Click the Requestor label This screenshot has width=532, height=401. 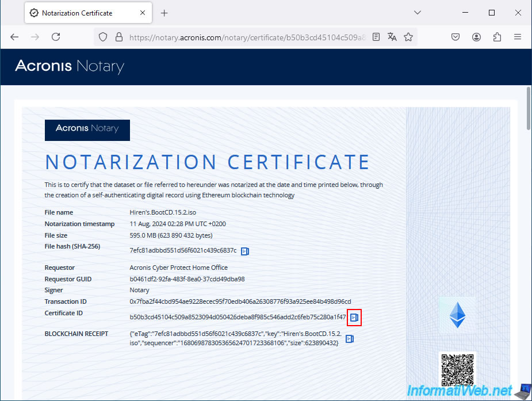[x=59, y=268]
